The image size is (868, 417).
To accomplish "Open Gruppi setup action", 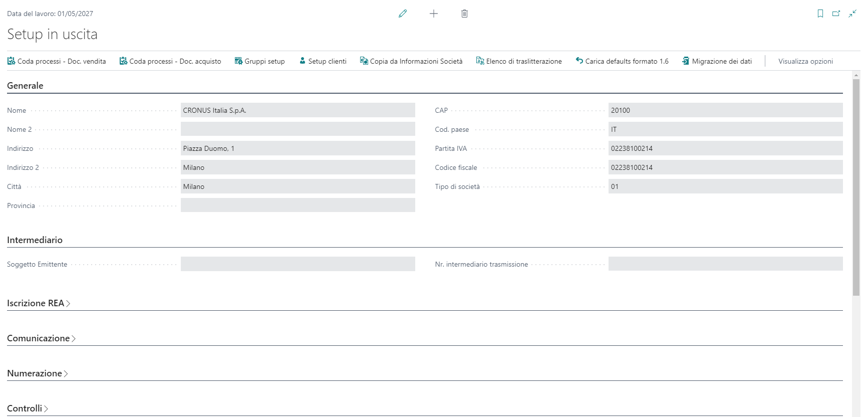I will click(x=259, y=61).
